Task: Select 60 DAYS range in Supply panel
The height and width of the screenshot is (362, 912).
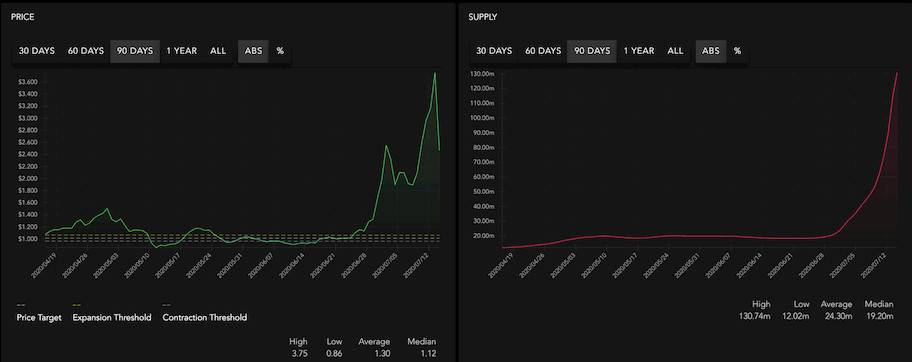Action: point(543,51)
